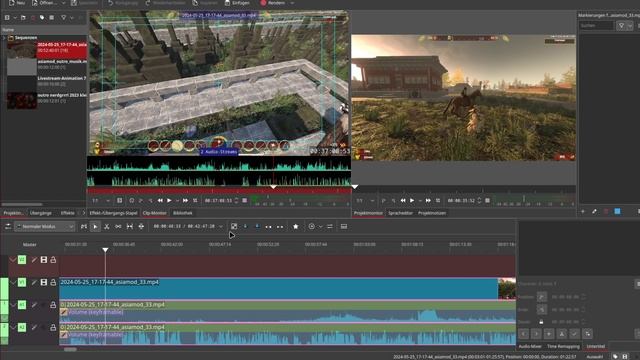Open timecode format dropdown in timeline toolbar
The width and height of the screenshot is (640, 360).
coord(221,227)
